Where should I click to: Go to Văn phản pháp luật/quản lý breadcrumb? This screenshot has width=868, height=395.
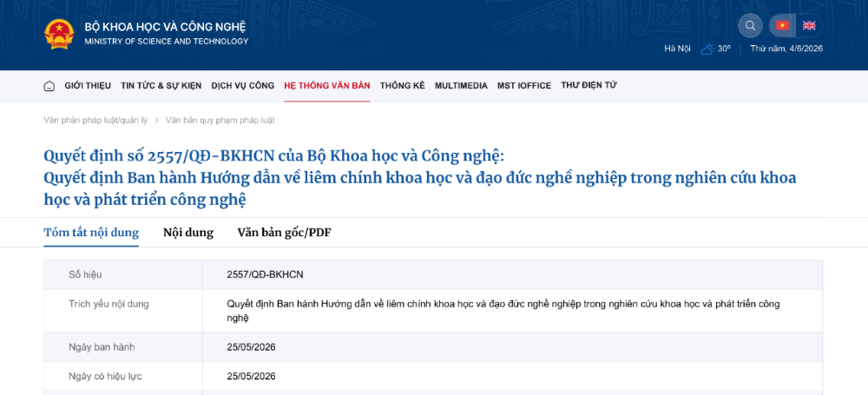click(95, 120)
